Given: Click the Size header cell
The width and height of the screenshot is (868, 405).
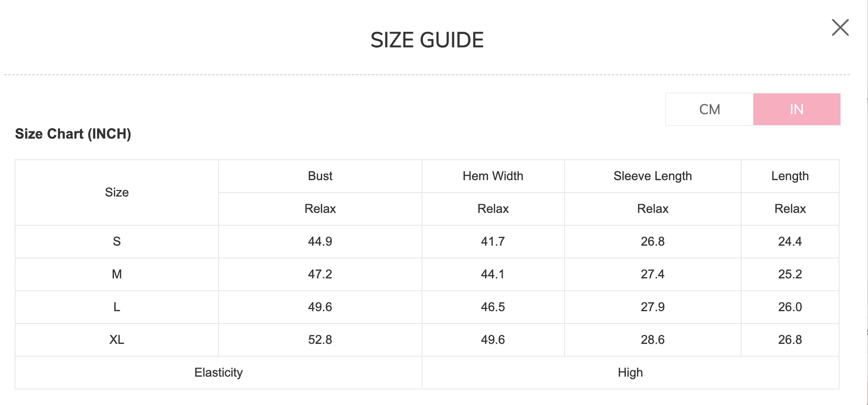Looking at the screenshot, I should (x=117, y=192).
